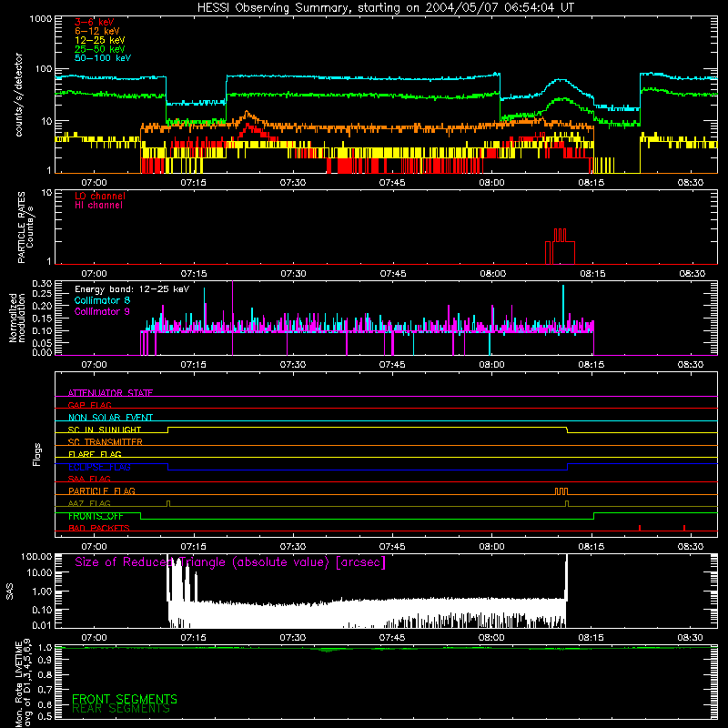Click the PARTICLE_FLAG pulses near 08:10

click(x=561, y=491)
